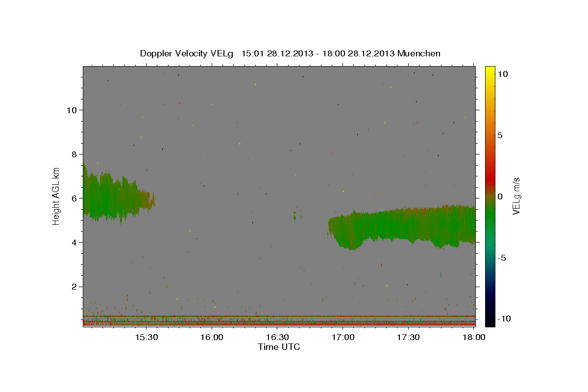Click the colorbar value 0 label
Viewport: 588px width, 392px height.
coord(500,196)
